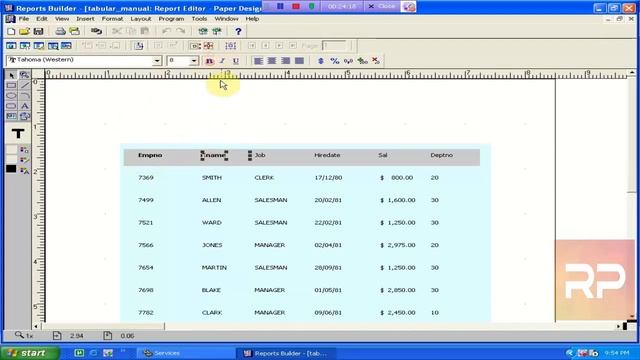The image size is (640, 360).
Task: Toggle Flex mode button
Action: (209, 46)
